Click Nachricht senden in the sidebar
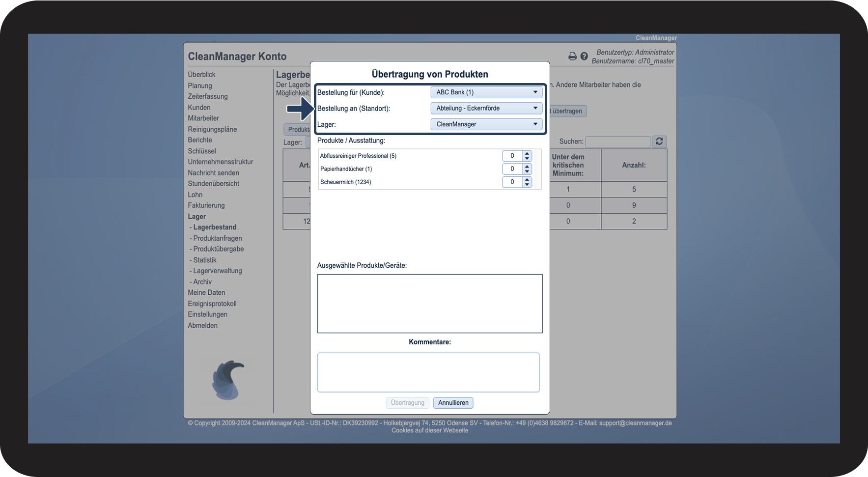 point(214,173)
